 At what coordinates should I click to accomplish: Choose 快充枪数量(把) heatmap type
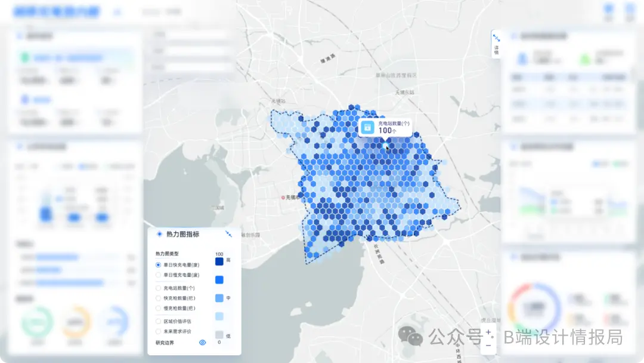[x=159, y=298]
